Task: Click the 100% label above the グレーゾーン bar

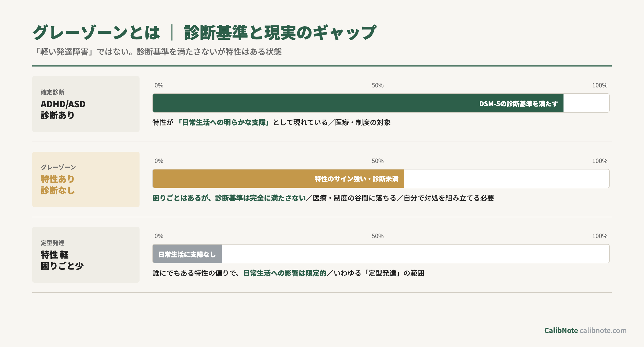Action: click(600, 161)
